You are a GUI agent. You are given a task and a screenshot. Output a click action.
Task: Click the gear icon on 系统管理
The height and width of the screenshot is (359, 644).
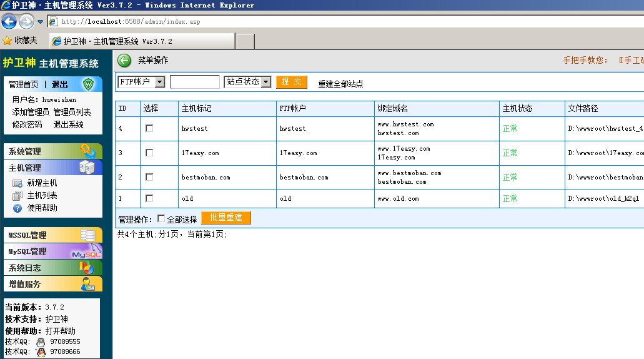[87, 151]
